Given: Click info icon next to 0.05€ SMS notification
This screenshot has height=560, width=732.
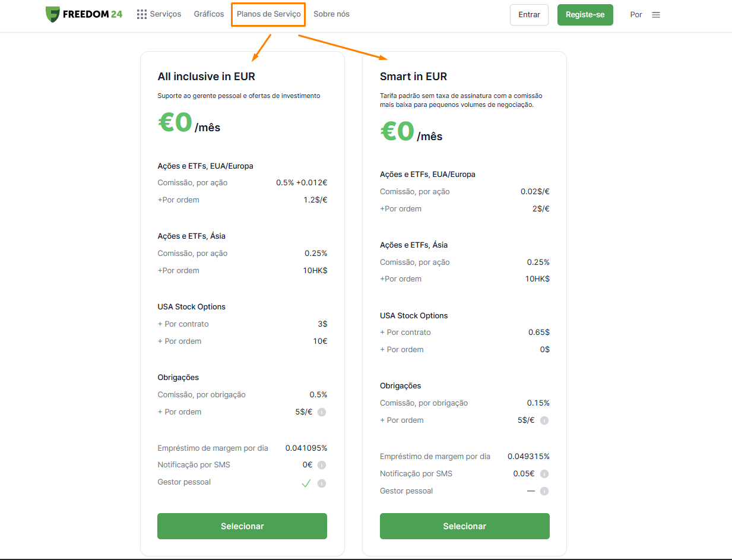Looking at the screenshot, I should tap(544, 474).
